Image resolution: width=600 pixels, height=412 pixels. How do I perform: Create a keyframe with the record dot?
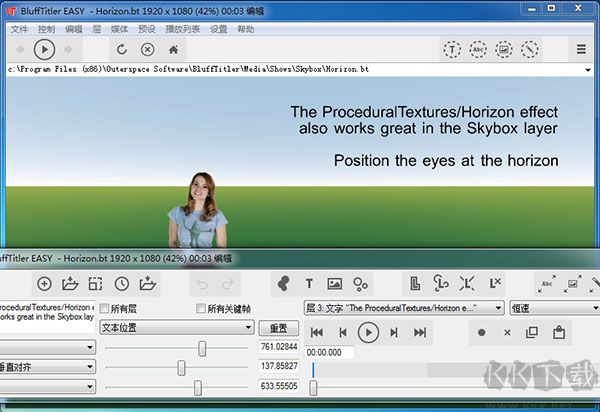(x=482, y=332)
